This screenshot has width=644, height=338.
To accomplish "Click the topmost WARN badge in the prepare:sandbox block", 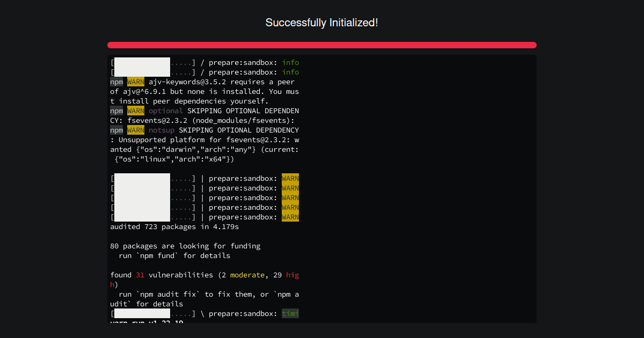I will 290,178.
